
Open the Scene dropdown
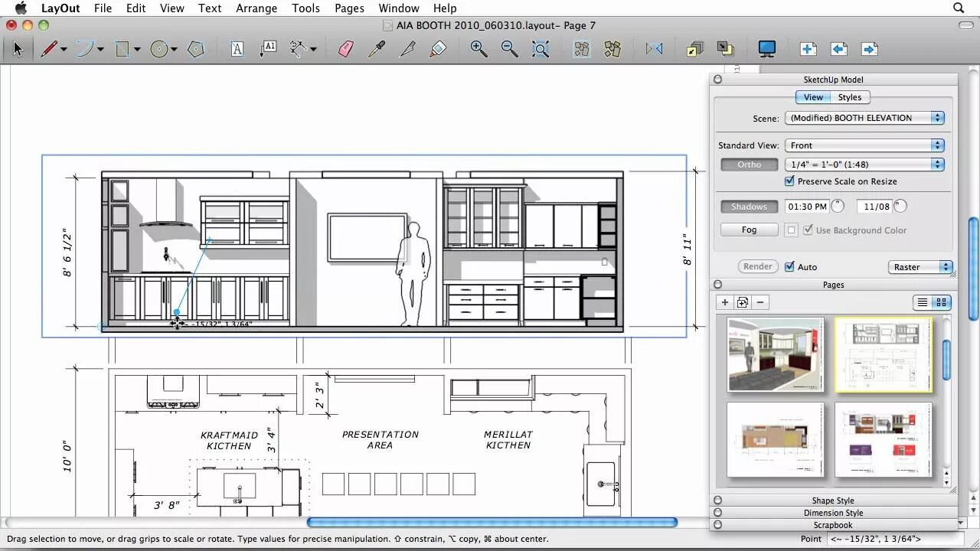click(864, 118)
